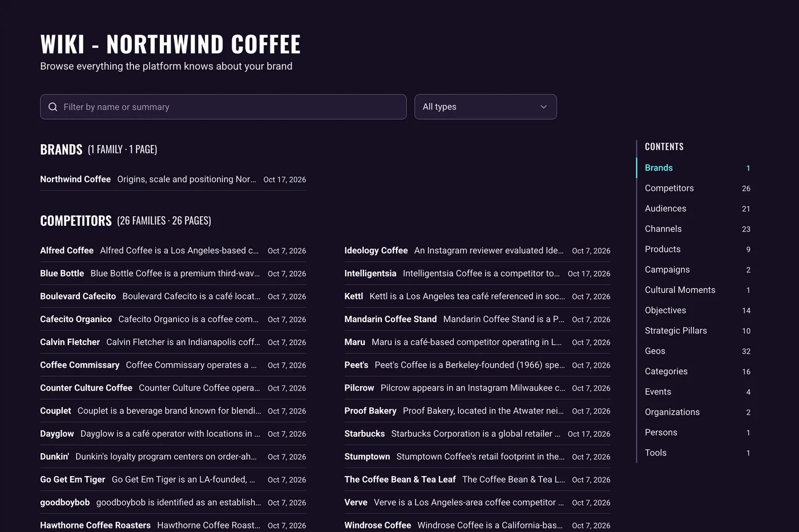The image size is (799, 532).
Task: Open the Coffee Commissary page
Action: [x=173, y=365]
